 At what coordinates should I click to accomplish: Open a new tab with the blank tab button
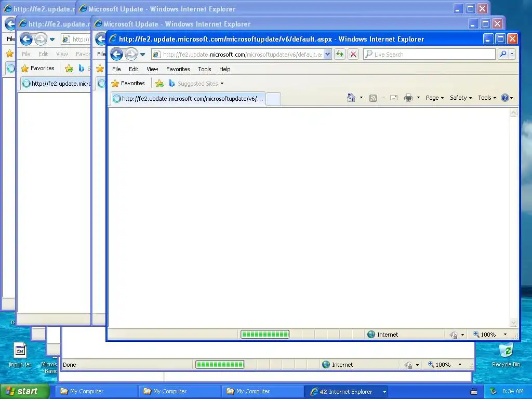click(x=273, y=99)
